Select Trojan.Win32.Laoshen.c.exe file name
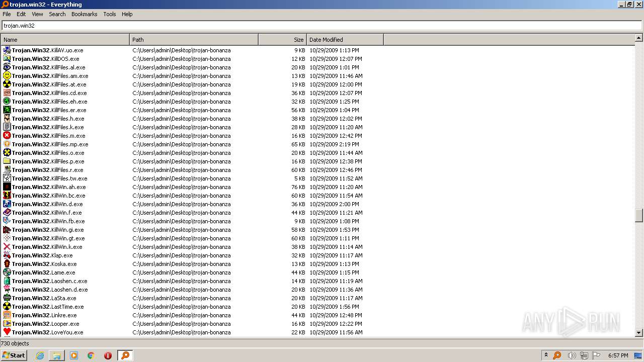This screenshot has height=362, width=644. pyautogui.click(x=49, y=281)
